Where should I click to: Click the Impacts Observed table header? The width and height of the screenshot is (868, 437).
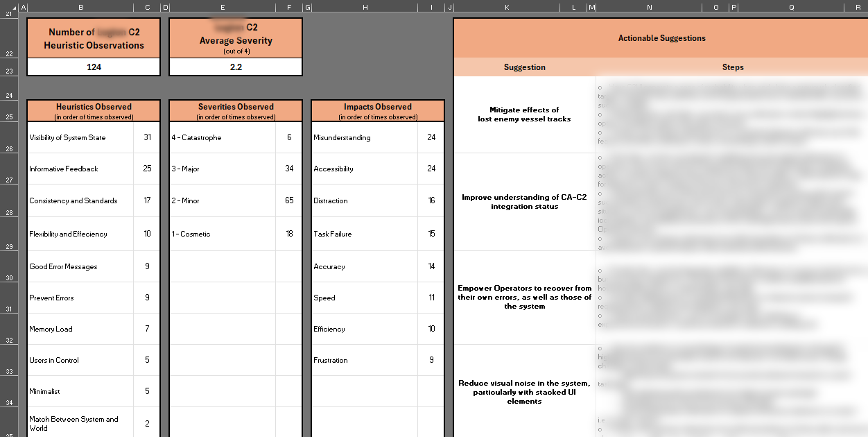pyautogui.click(x=378, y=111)
